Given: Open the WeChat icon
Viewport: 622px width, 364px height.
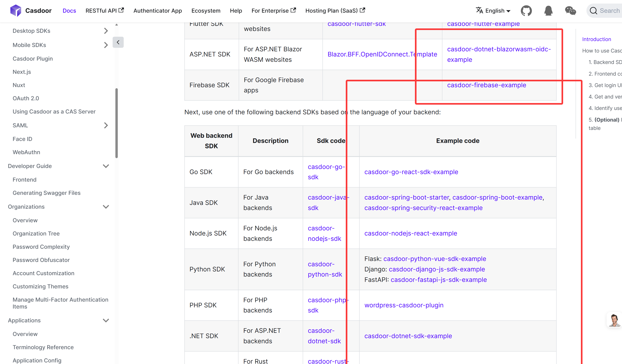Looking at the screenshot, I should tap(570, 11).
